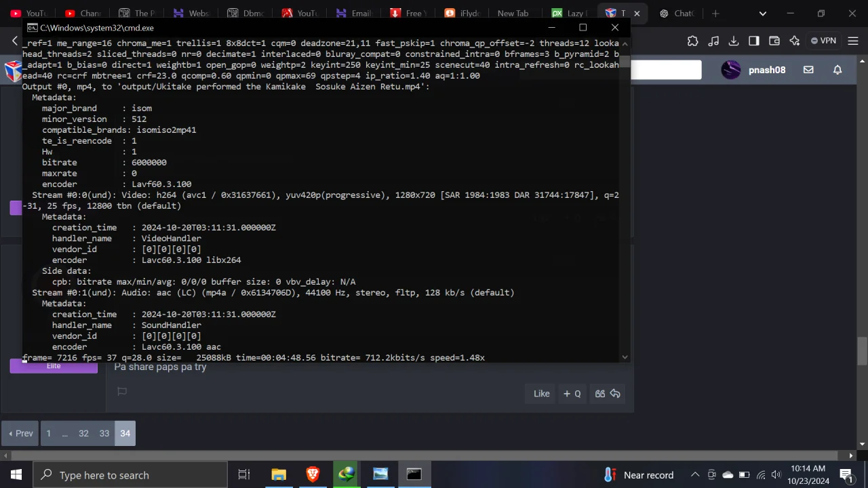
Task: Select current page 34
Action: tap(125, 433)
